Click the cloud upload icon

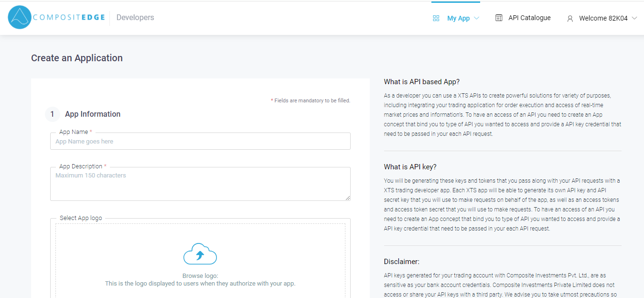[200, 254]
